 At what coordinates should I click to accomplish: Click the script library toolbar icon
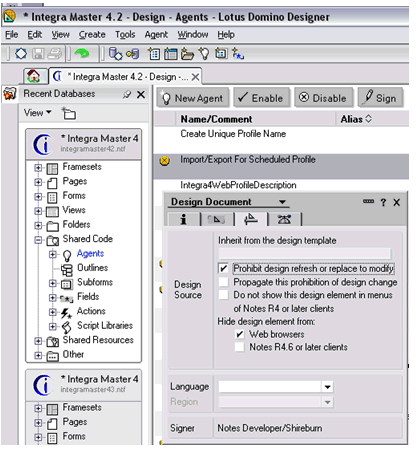tap(221, 54)
